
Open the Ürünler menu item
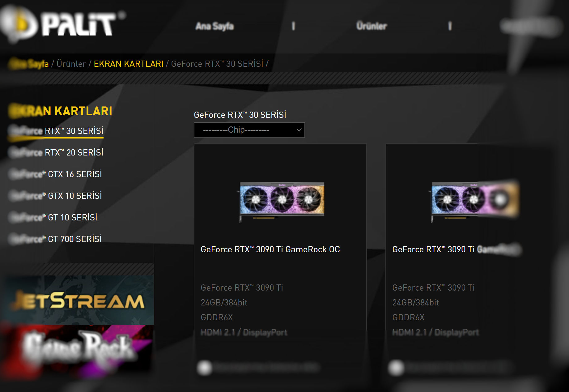click(x=372, y=26)
